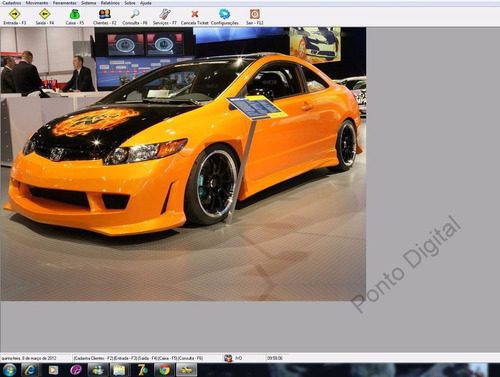Screen dimensions: 500x377
Task: Click the orange car background image
Action: 183,164
